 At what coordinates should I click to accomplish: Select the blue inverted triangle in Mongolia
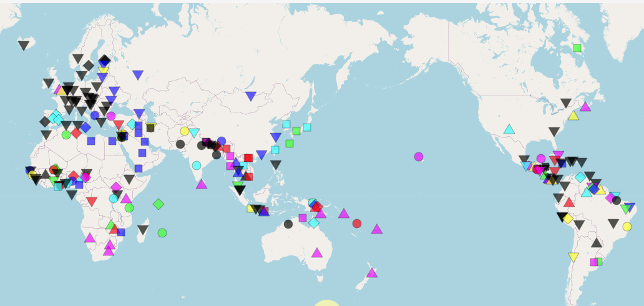251,96
